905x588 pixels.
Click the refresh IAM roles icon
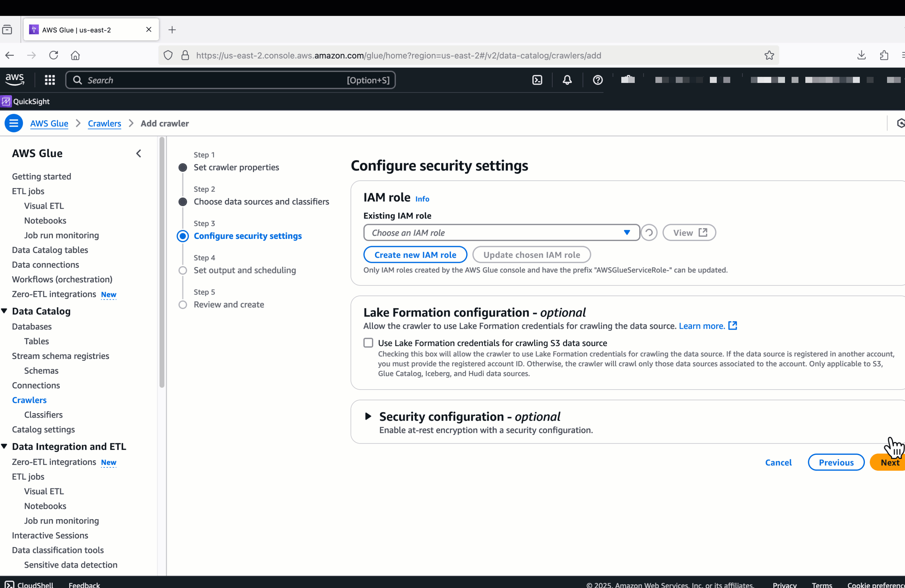(x=649, y=233)
